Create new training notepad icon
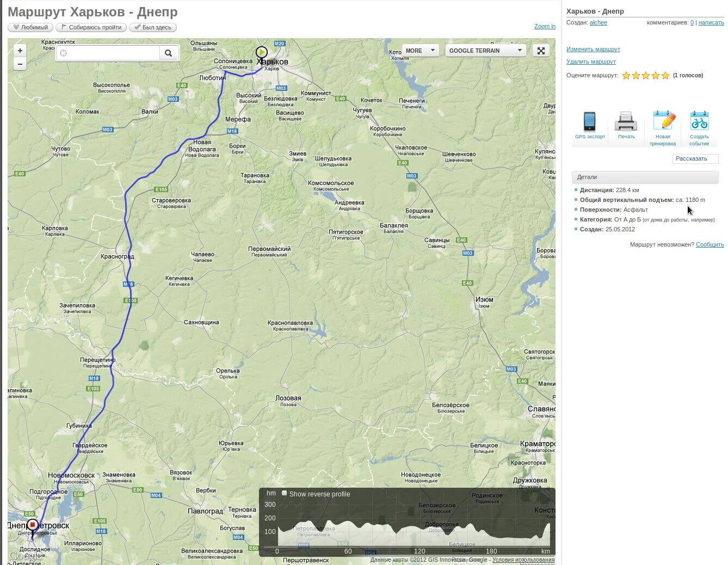 [663, 121]
